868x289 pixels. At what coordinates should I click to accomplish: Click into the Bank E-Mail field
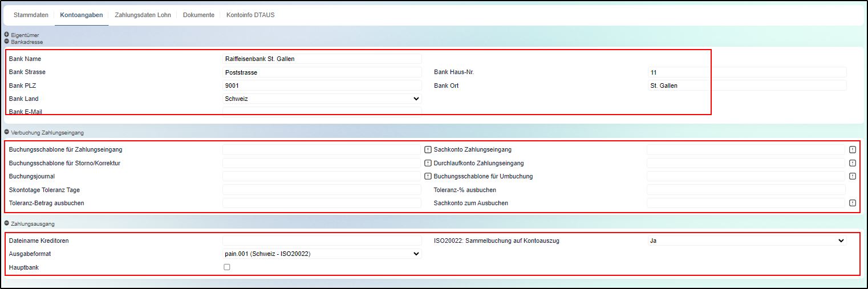322,111
